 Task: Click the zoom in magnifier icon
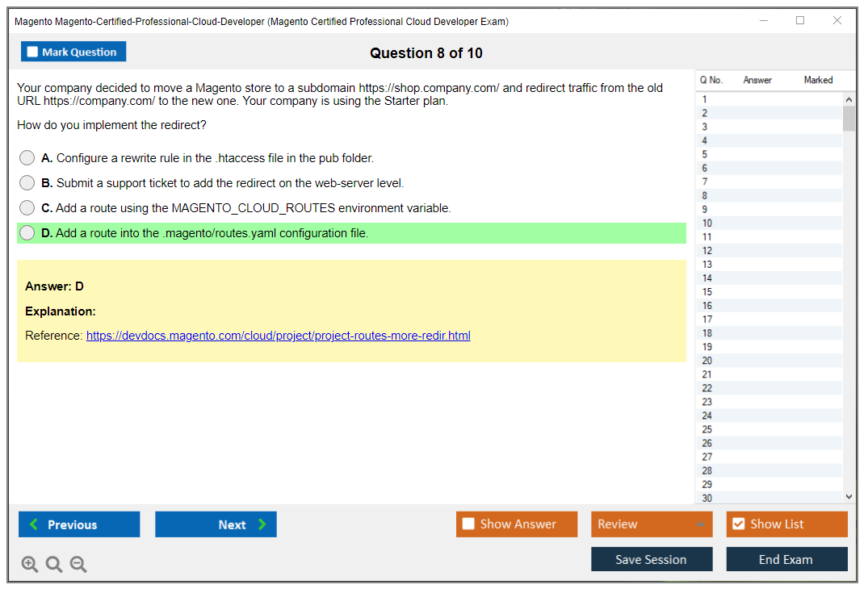(30, 565)
